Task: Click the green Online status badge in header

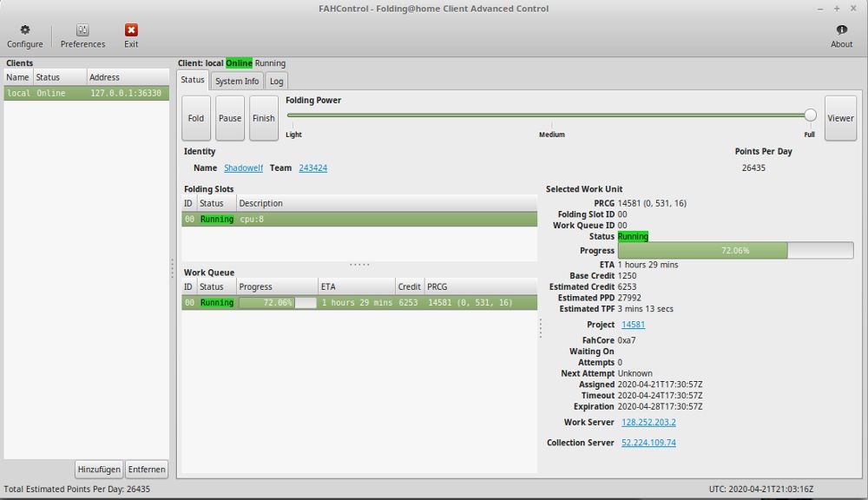Action: click(x=240, y=63)
